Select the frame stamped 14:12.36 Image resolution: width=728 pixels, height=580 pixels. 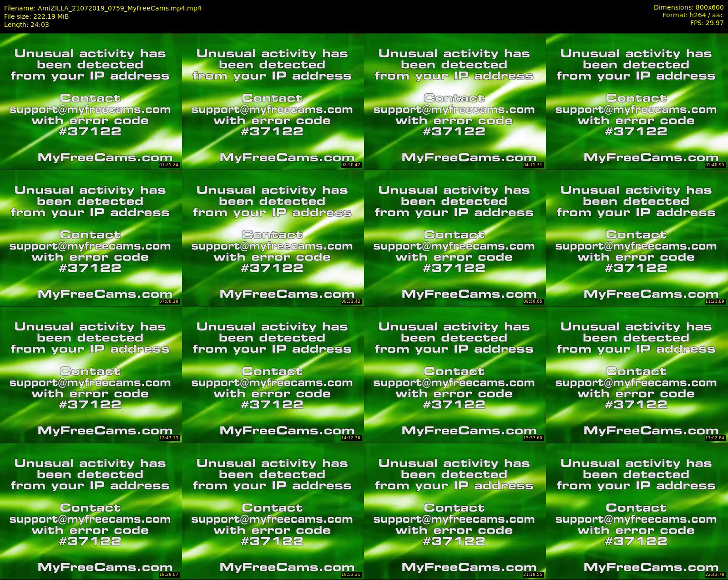[x=273, y=375]
